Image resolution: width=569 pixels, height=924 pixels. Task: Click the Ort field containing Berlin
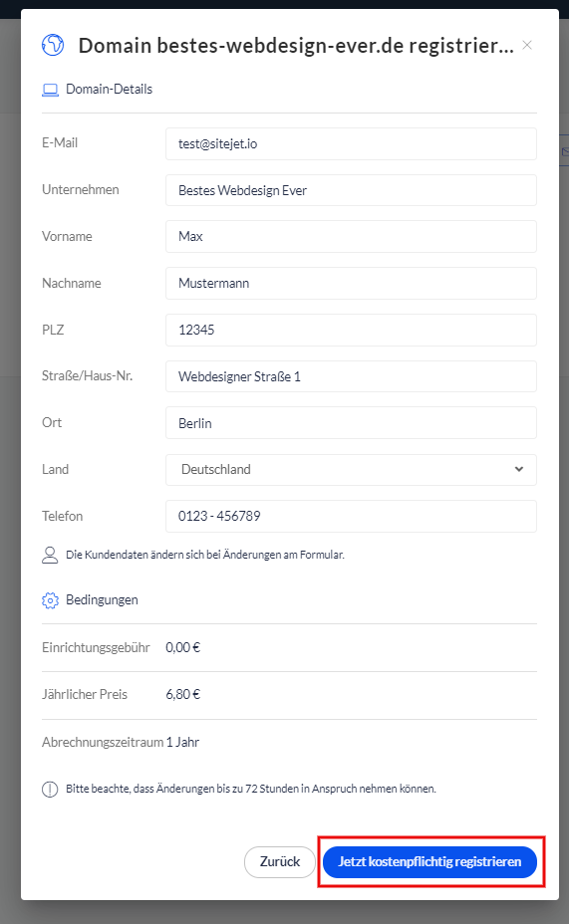(x=351, y=423)
